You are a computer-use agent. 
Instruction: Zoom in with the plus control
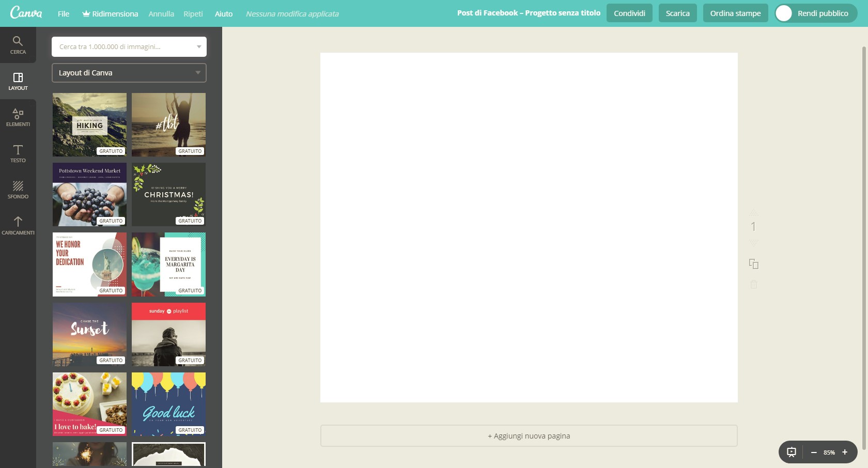tap(845, 452)
